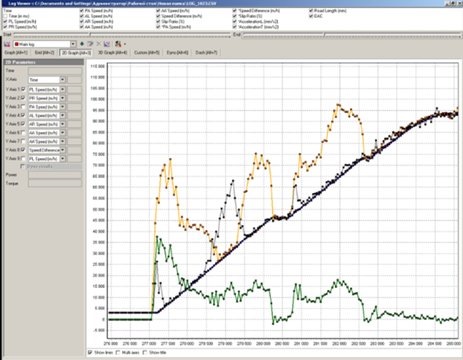Uncheck the AccelerationT channel checkbox

coord(235,27)
